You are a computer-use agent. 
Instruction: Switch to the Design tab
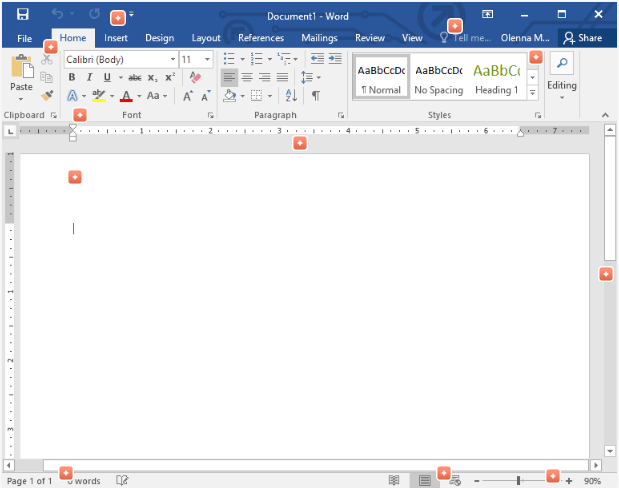[x=159, y=38]
